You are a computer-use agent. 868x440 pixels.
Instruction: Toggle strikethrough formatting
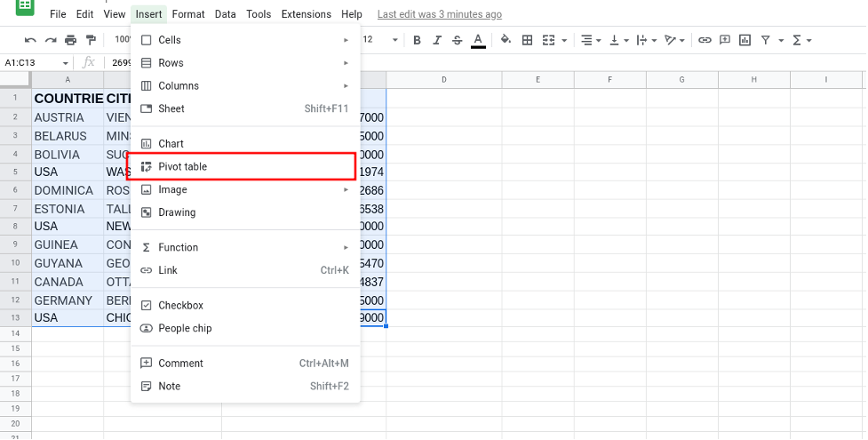coord(457,40)
